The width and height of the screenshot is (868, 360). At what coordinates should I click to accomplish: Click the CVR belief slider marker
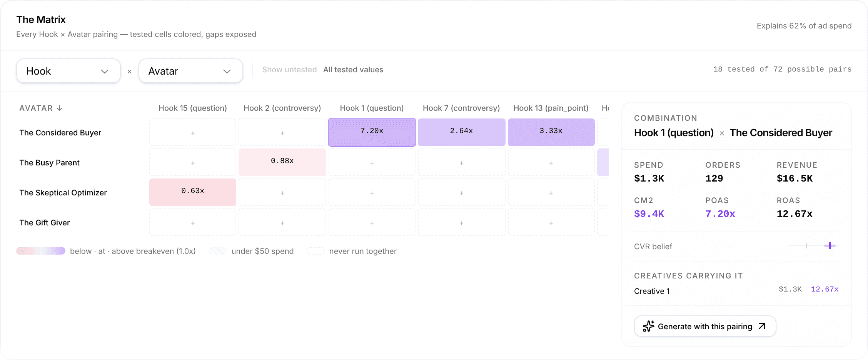click(x=830, y=246)
